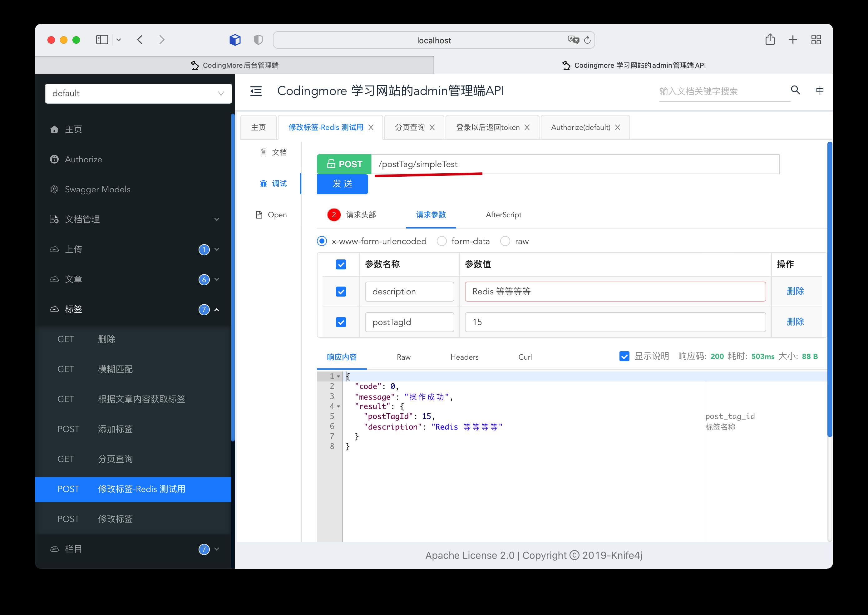Collapse sidebar with menu fold icon
This screenshot has width=868, height=615.
[256, 91]
